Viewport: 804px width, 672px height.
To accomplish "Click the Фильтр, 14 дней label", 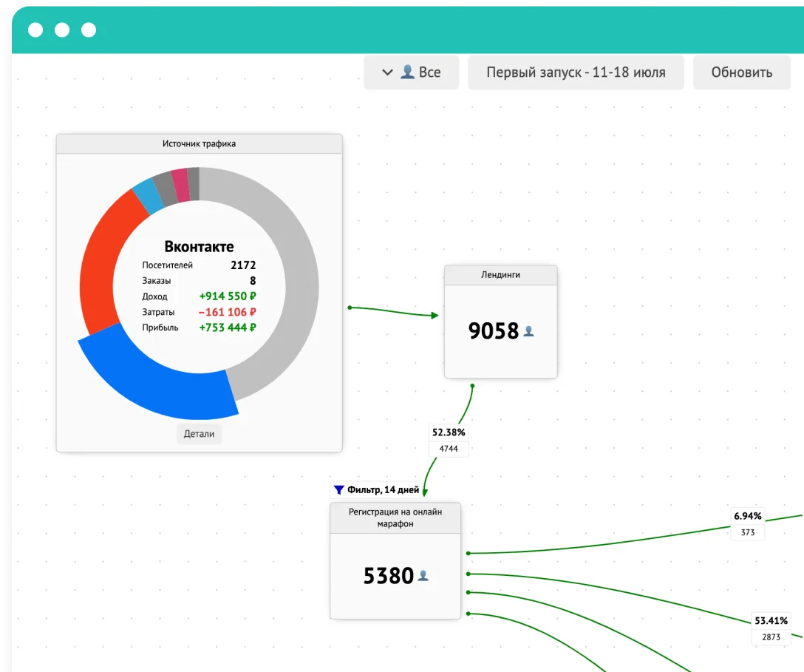I will 383,489.
